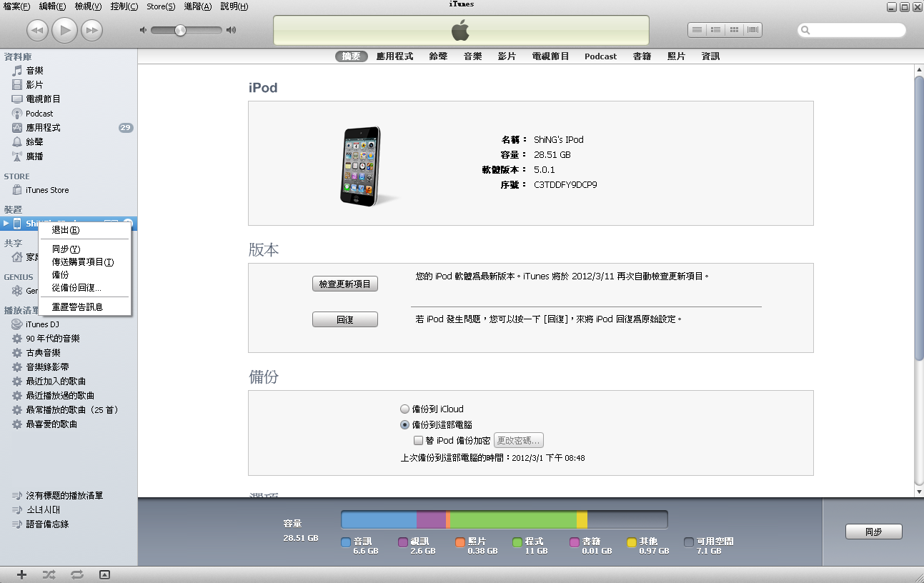
Task: Open 소녀시대 playlist
Action: click(43, 510)
